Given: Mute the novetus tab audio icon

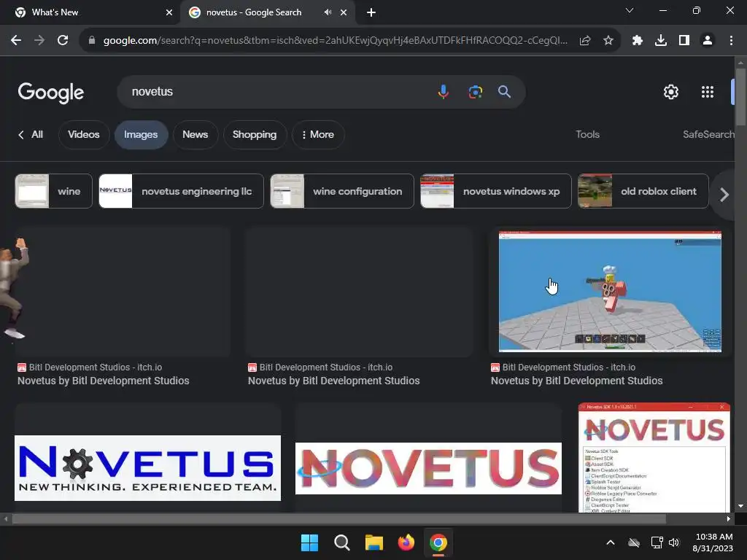Looking at the screenshot, I should tap(328, 12).
